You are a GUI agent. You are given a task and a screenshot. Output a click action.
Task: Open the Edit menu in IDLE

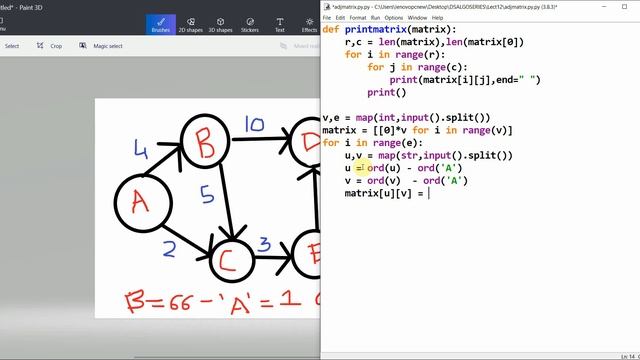pyautogui.click(x=340, y=18)
